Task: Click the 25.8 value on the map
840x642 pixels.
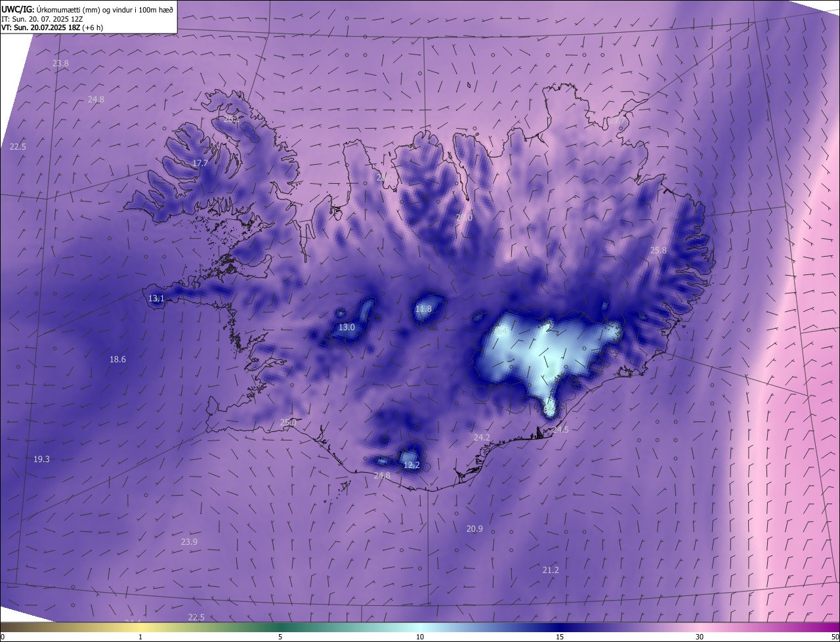Action: coord(658,251)
